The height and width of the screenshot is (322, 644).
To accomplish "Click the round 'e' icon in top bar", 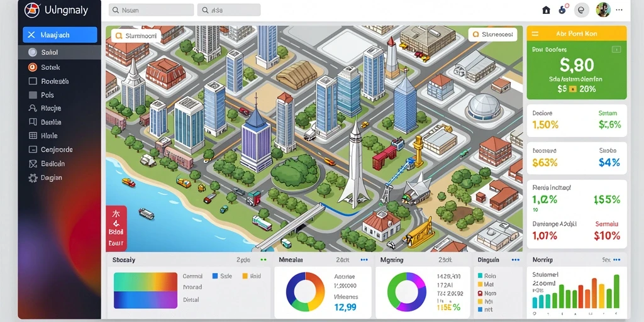I will 581,10.
